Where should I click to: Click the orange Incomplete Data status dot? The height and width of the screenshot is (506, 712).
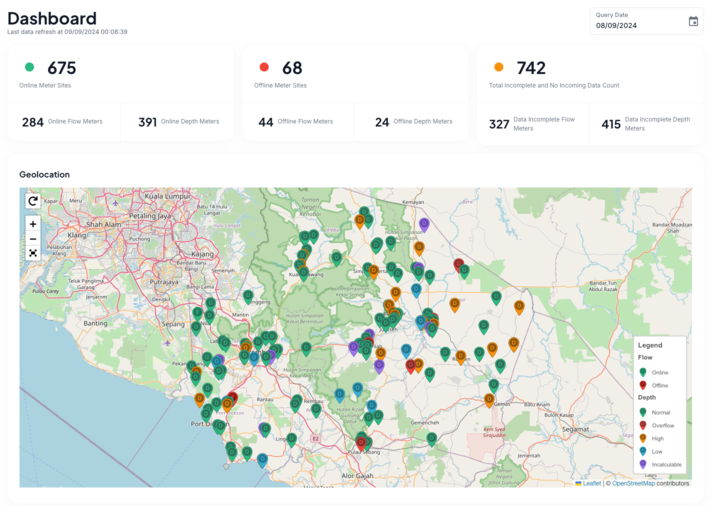pyautogui.click(x=499, y=67)
